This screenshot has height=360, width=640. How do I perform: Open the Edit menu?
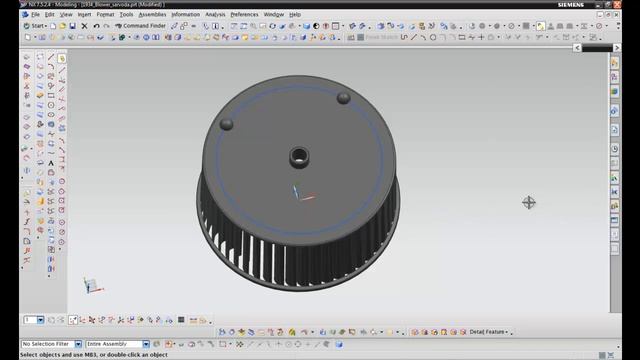pos(49,14)
